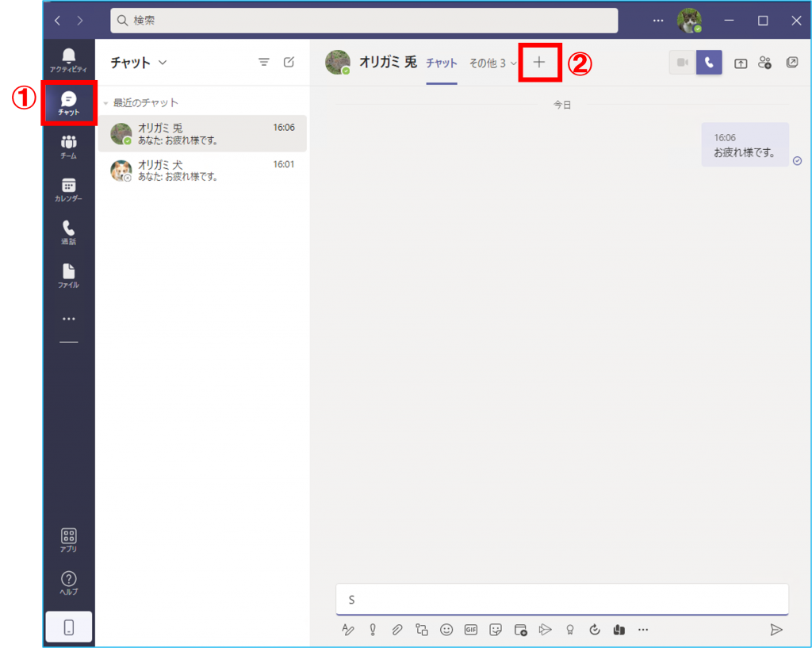Click the add people icon

point(764,63)
